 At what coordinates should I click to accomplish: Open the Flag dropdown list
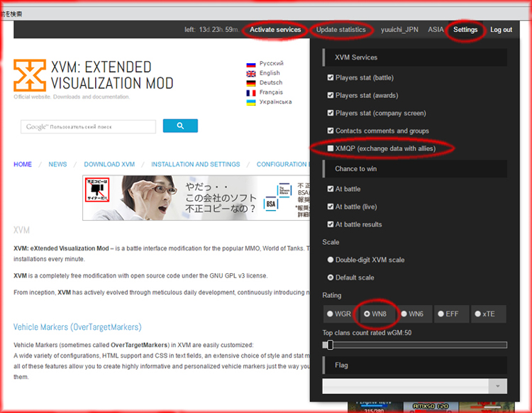(x=415, y=386)
